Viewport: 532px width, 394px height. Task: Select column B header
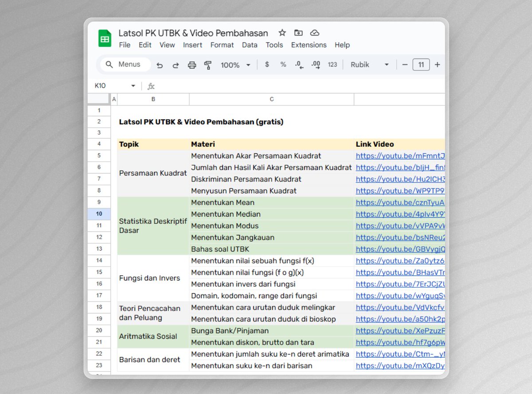click(153, 99)
